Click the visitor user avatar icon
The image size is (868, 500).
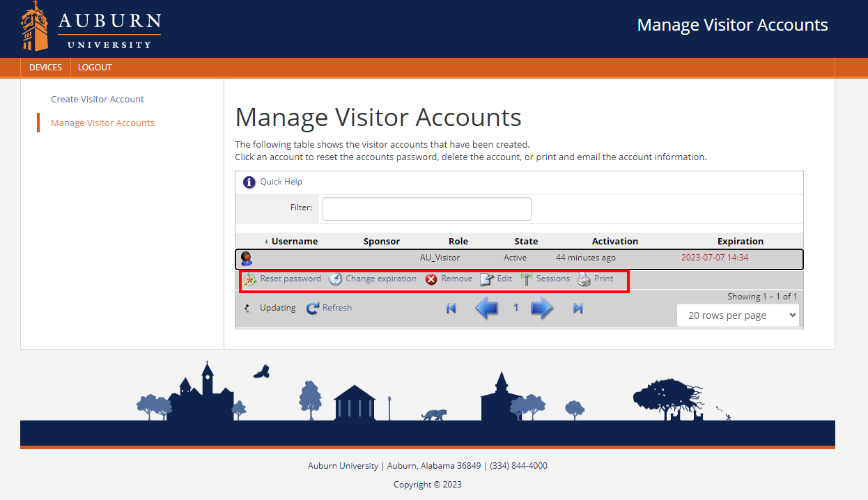[x=247, y=258]
